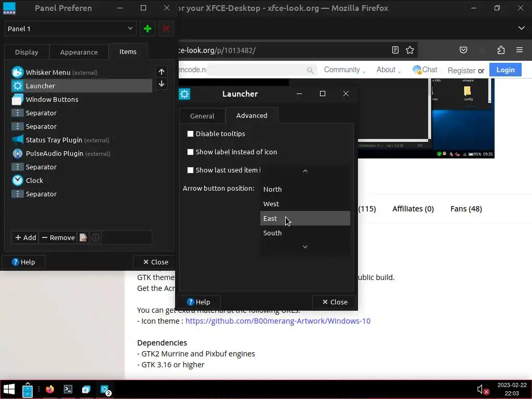Open the Windows-style start menu icon

[x=9, y=389]
